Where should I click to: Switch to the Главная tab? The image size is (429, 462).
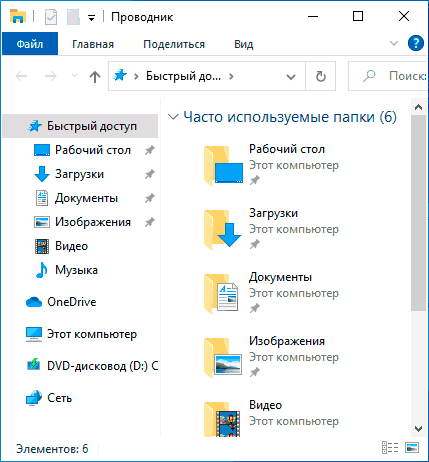(x=93, y=44)
